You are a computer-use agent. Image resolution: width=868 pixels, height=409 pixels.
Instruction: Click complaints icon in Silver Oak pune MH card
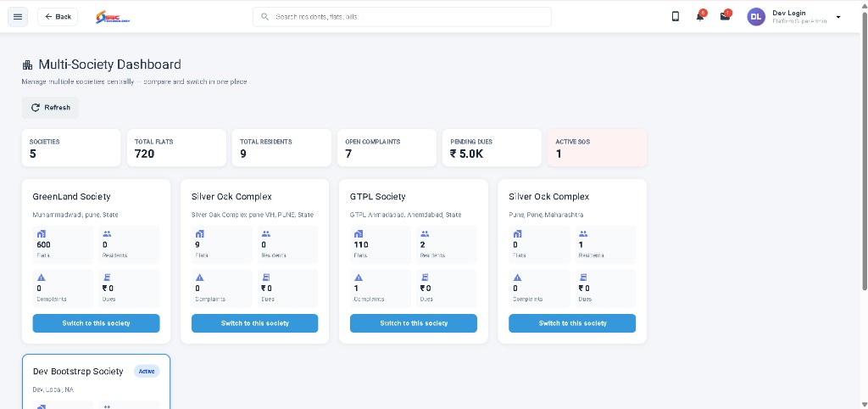[200, 277]
